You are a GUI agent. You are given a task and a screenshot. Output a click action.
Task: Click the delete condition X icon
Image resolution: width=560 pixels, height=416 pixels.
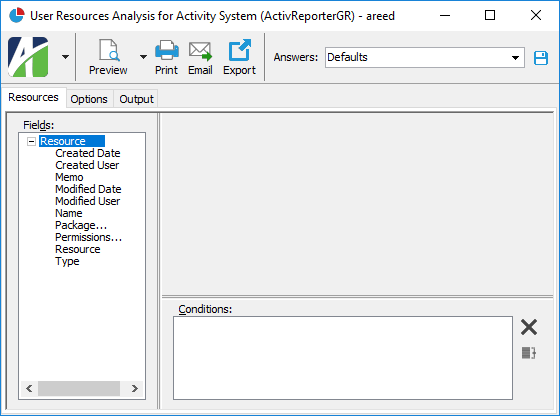click(x=529, y=327)
